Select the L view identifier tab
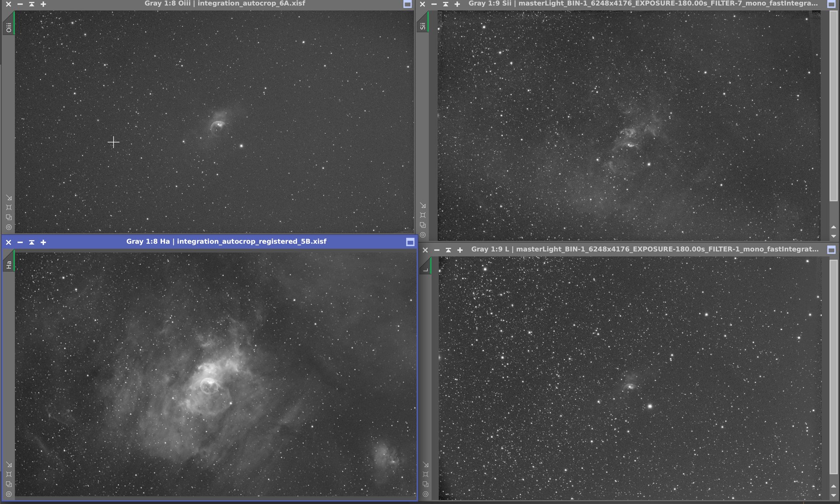This screenshot has width=840, height=504. 425,266
